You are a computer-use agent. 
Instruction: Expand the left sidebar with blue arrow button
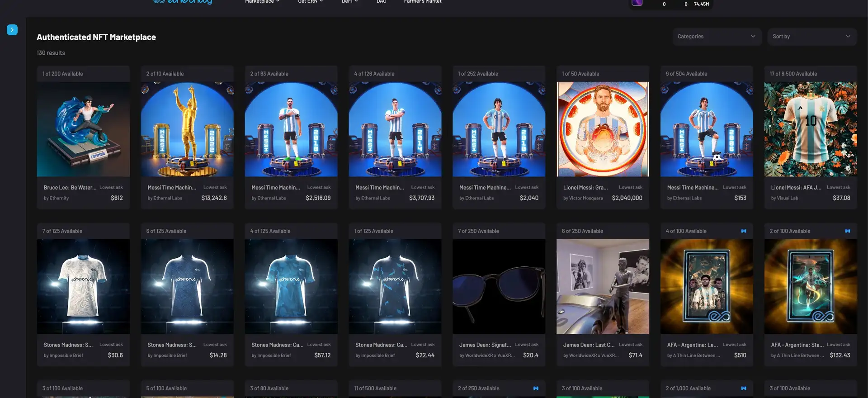point(12,30)
